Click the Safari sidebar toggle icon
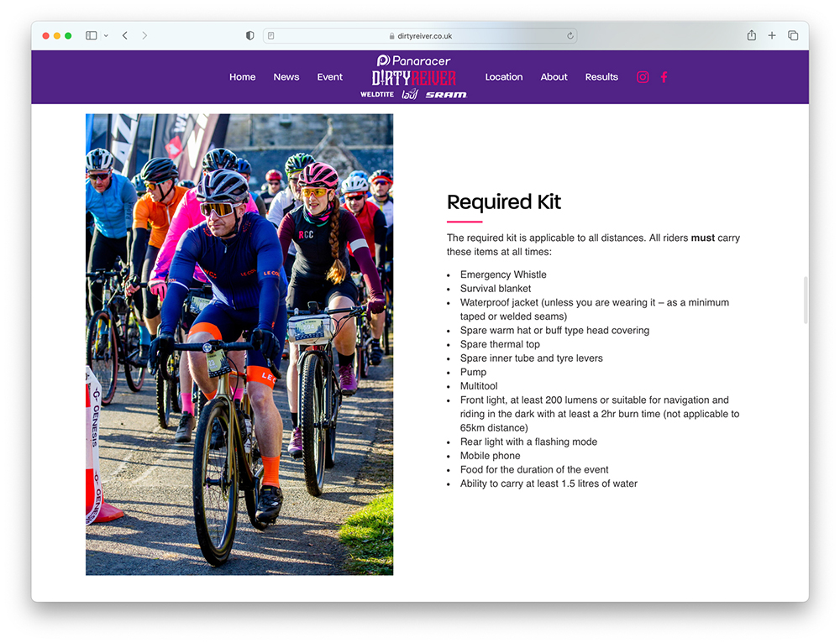840x643 pixels. coord(92,36)
